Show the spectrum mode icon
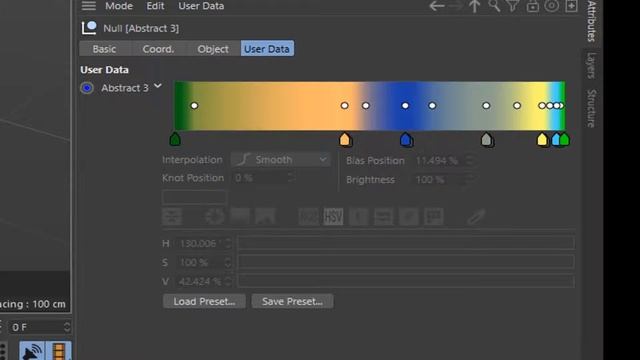The image size is (640, 360). coord(240,217)
